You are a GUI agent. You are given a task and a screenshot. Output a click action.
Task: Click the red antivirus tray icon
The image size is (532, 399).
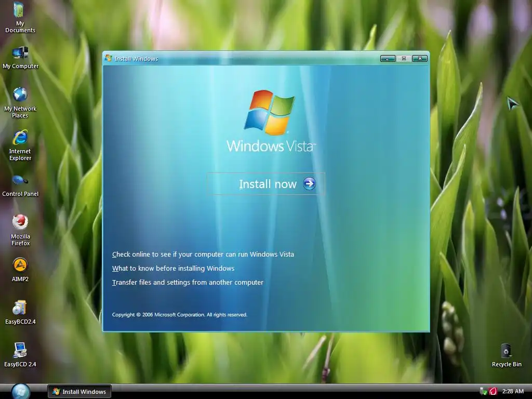[494, 392]
